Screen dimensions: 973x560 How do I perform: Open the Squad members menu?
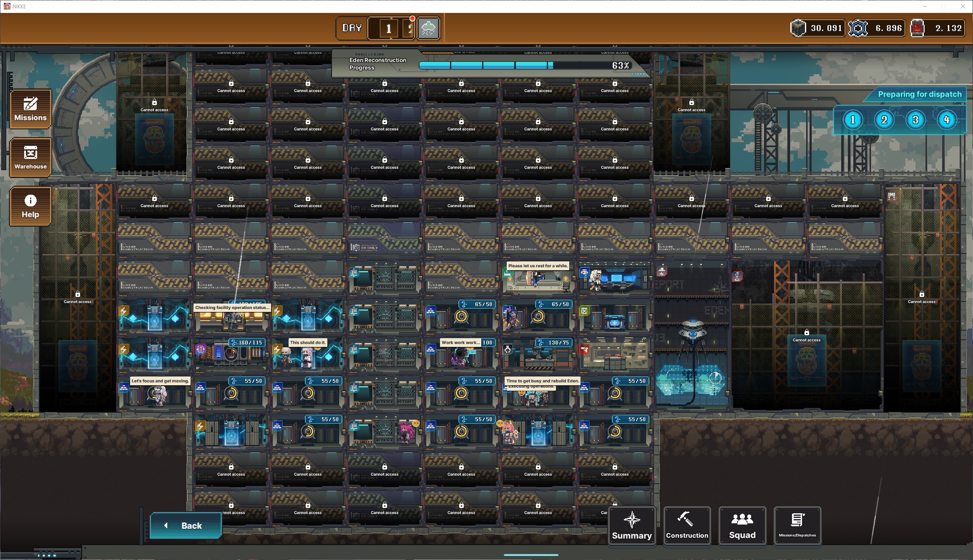[x=742, y=526]
